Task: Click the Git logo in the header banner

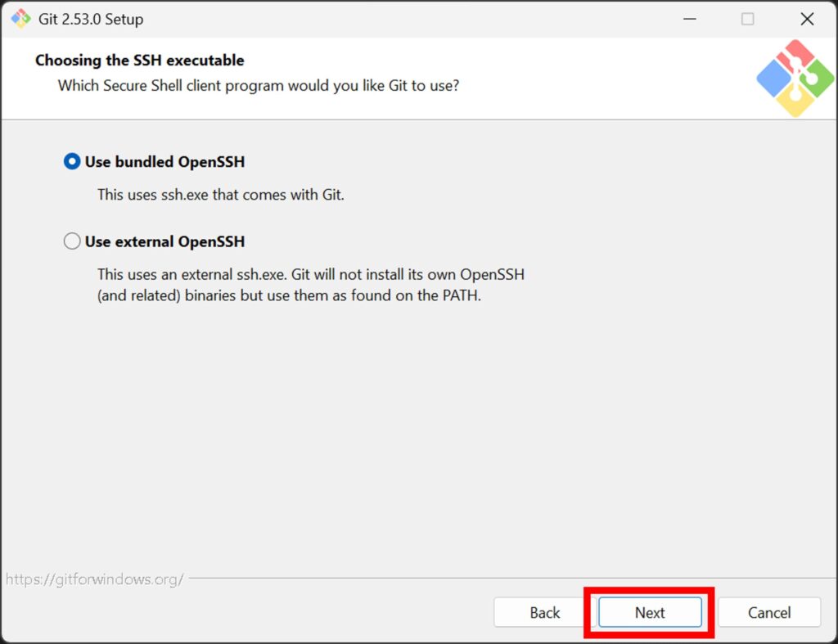Action: [x=795, y=79]
